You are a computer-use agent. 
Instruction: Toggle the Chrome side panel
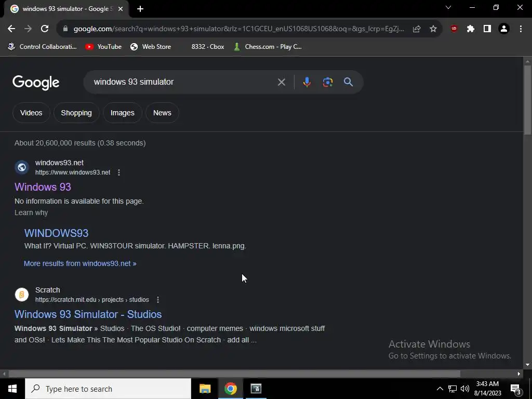pos(487,29)
